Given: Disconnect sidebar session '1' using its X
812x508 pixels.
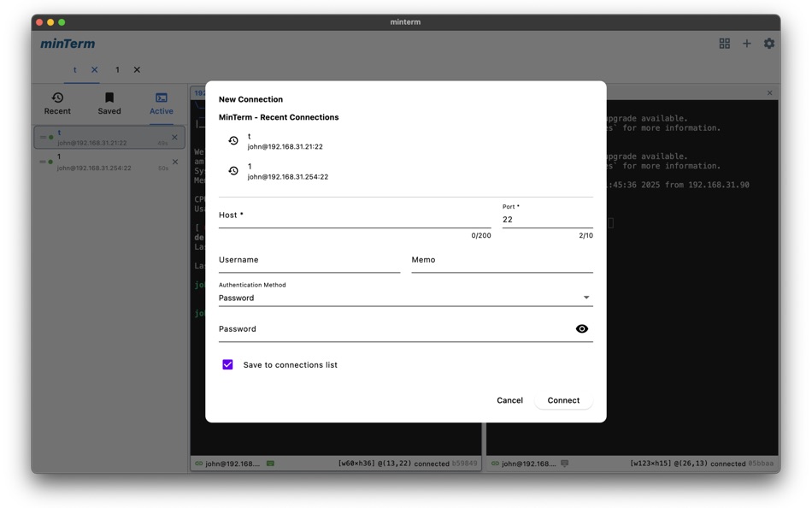Looking at the screenshot, I should coord(175,162).
